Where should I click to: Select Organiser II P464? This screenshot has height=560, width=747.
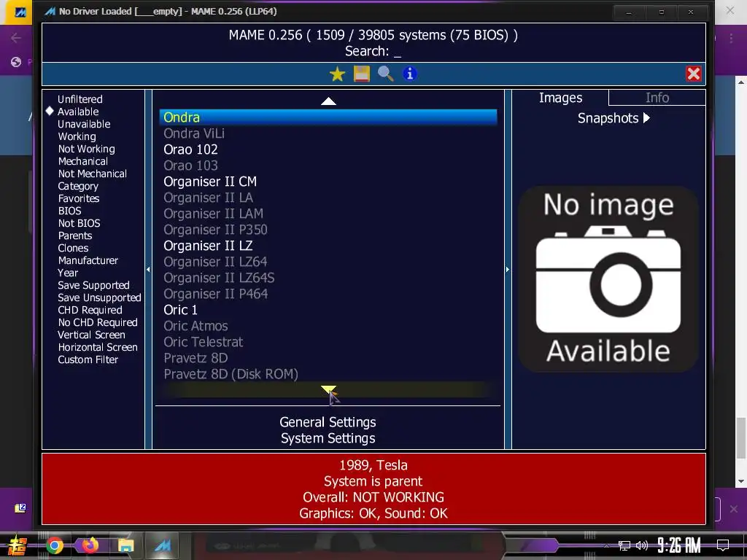[x=328, y=294]
